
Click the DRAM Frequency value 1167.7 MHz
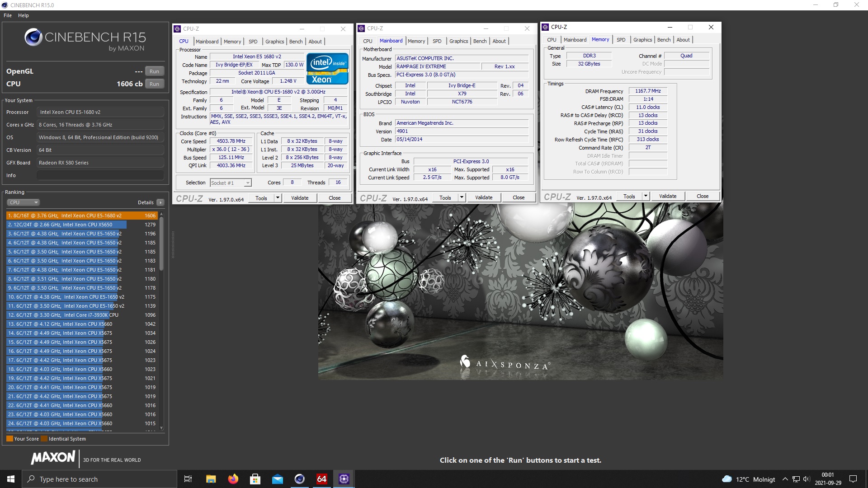click(x=648, y=91)
